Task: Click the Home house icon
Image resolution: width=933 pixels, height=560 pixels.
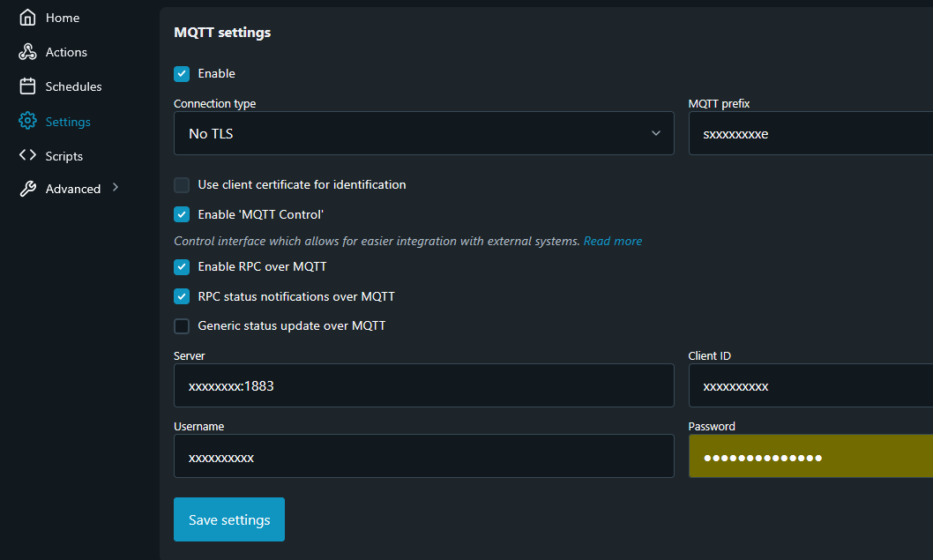Action: click(27, 18)
